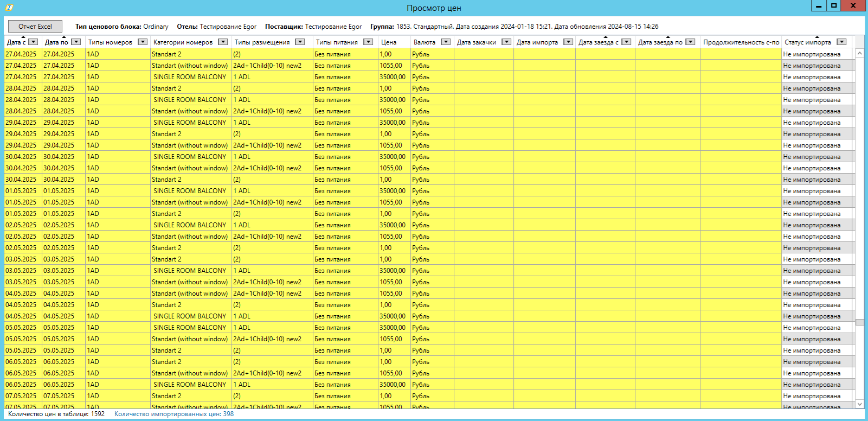Open the Дата закачки filter dropdown
Viewport: 868px width, 421px height.
(506, 42)
